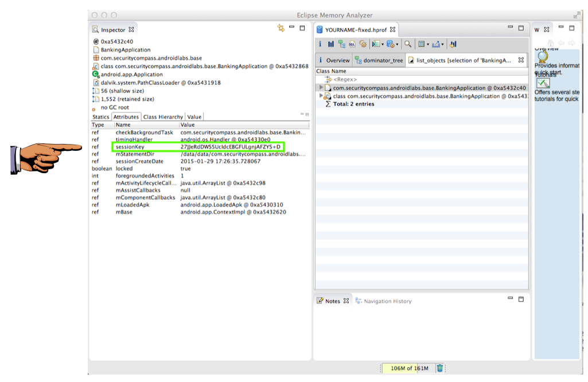This screenshot has width=588, height=382.
Task: Click the link with editor sync icon
Action: pos(281,28)
